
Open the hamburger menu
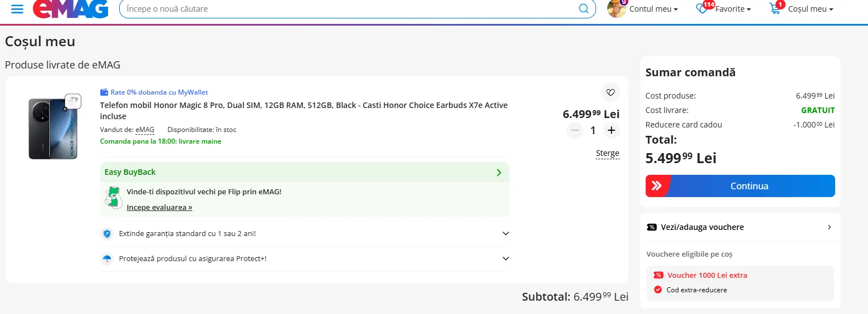pyautogui.click(x=17, y=9)
